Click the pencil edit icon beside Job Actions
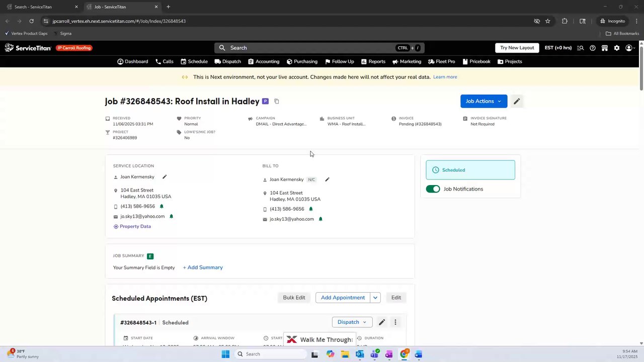Viewport: 644px width, 362px height. point(517,101)
